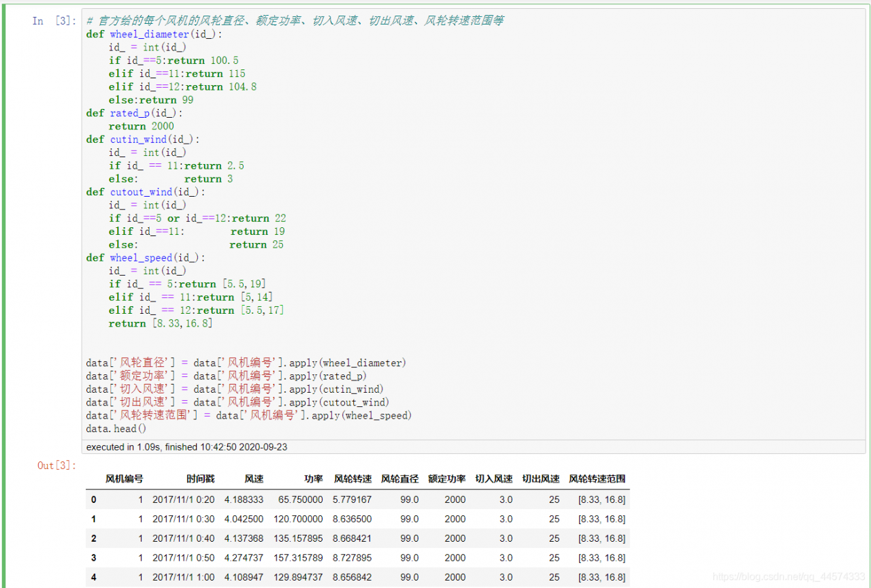Click the 'if id_==5:return 100.5' line
The height and width of the screenshot is (588, 871).
pos(174,61)
